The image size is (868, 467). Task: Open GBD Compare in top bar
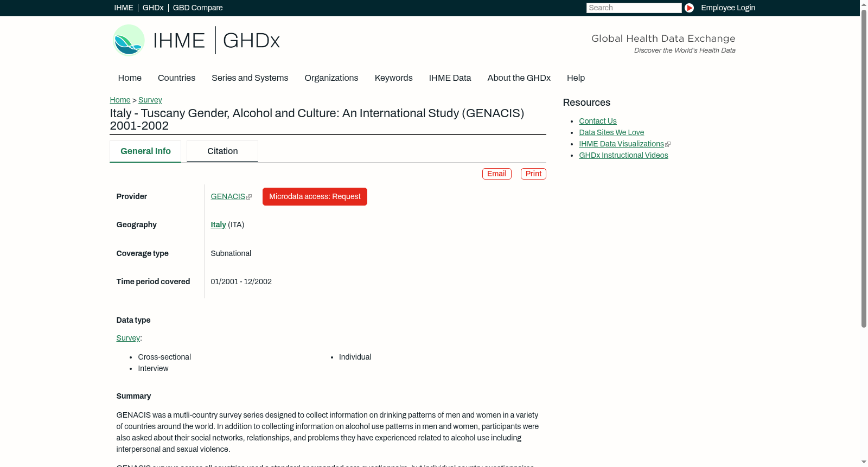pyautogui.click(x=198, y=8)
